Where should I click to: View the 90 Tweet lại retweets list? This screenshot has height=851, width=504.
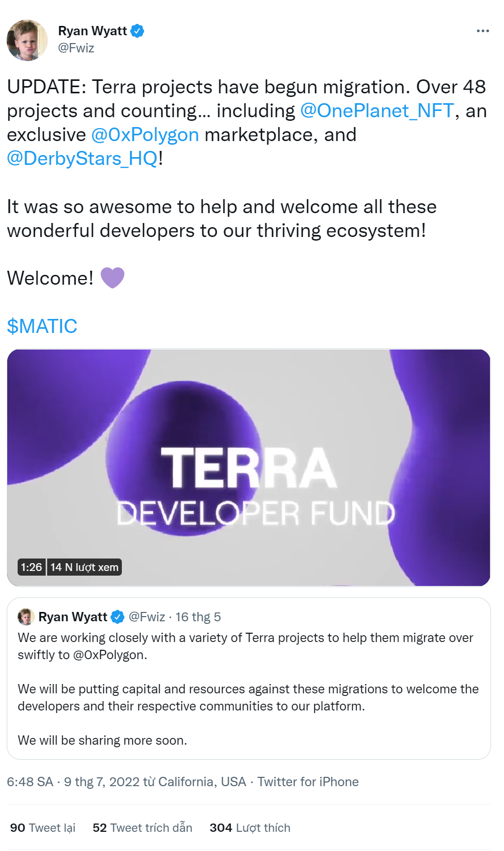(43, 828)
